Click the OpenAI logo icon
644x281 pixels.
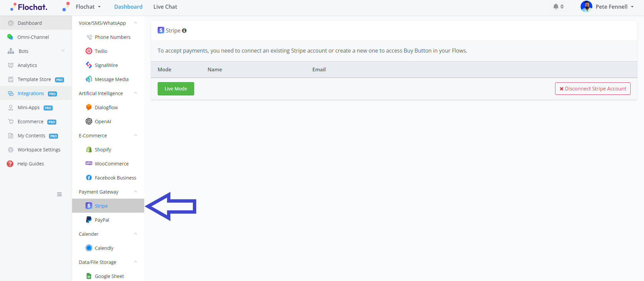(x=89, y=121)
